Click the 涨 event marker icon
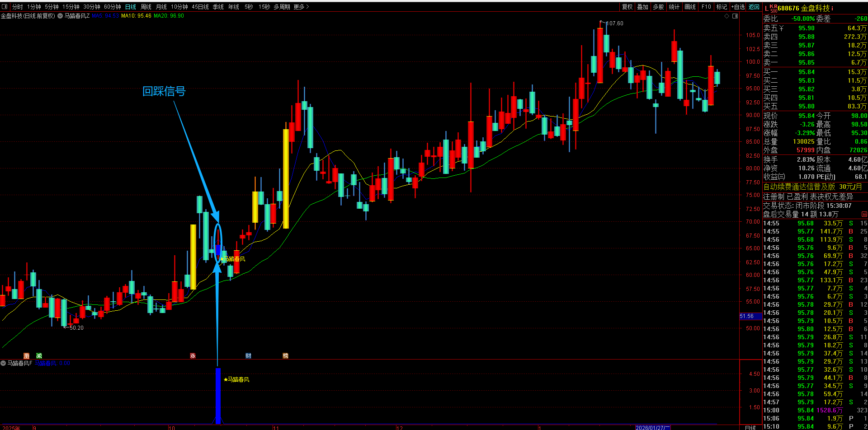The width and height of the screenshot is (868, 430). pos(193,356)
